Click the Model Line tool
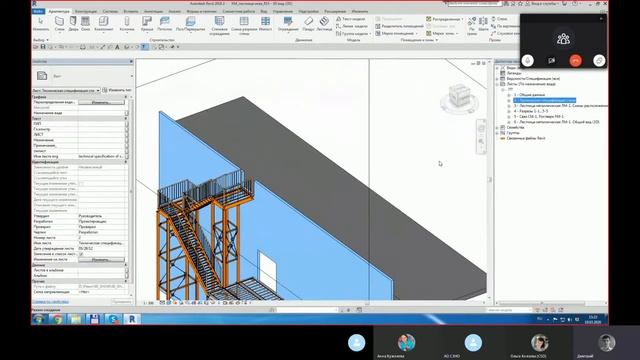The width and height of the screenshot is (640, 360). [352, 26]
